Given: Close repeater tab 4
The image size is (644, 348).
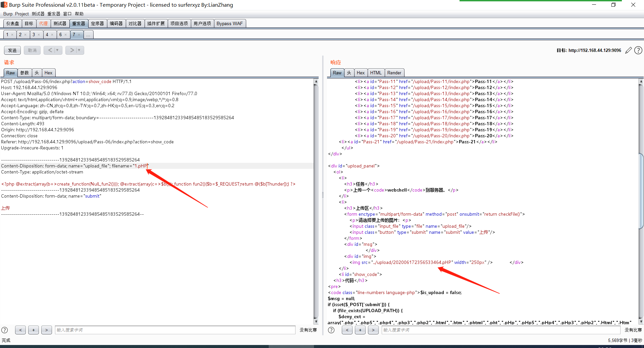Looking at the screenshot, I should pos(52,35).
